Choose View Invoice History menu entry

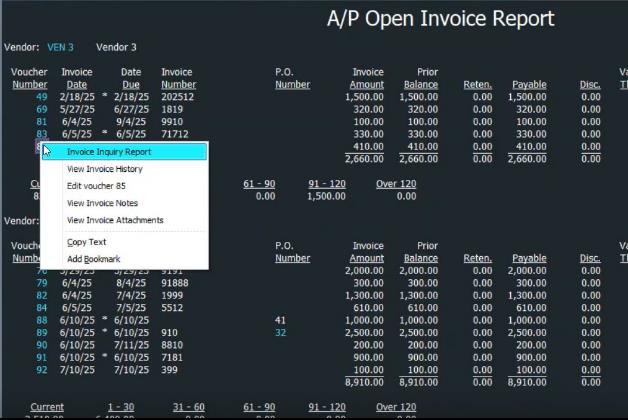click(104, 169)
